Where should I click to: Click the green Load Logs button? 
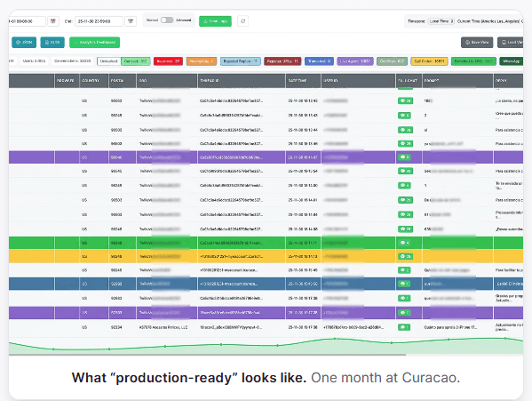point(216,21)
